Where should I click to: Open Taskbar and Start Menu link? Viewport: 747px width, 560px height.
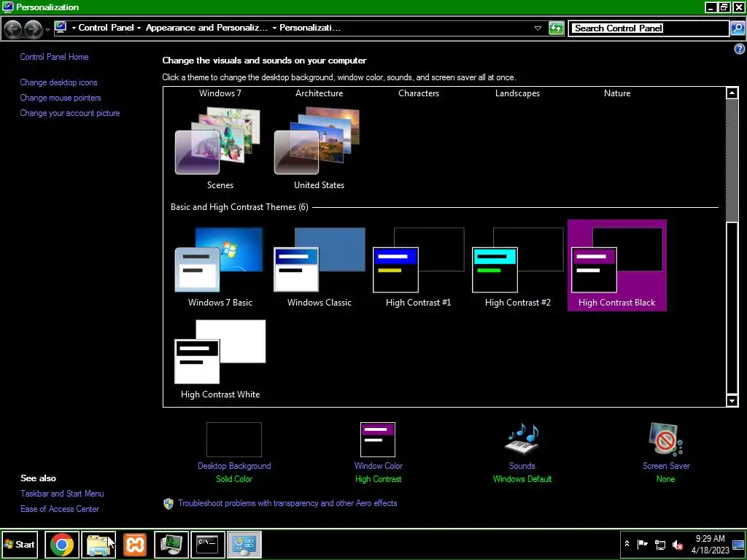pos(62,494)
